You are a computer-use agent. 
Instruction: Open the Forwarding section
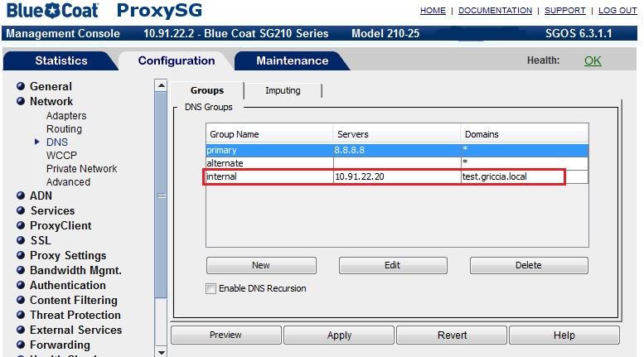point(60,345)
